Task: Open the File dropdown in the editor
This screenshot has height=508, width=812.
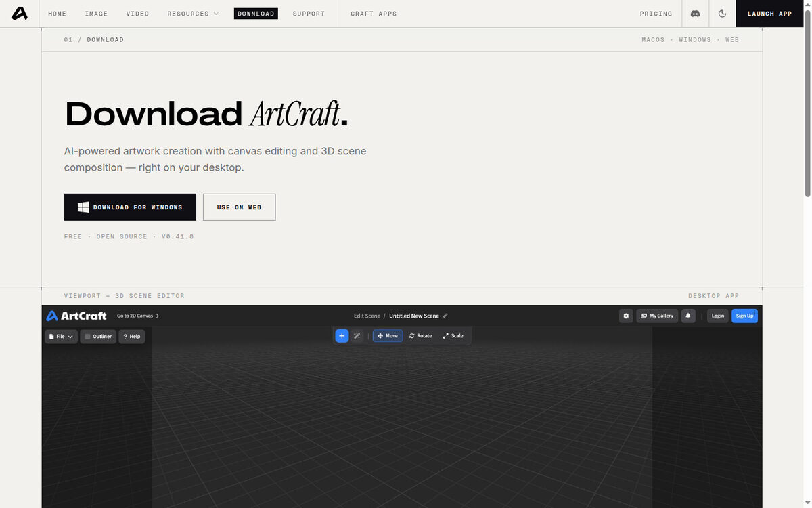Action: pos(61,336)
